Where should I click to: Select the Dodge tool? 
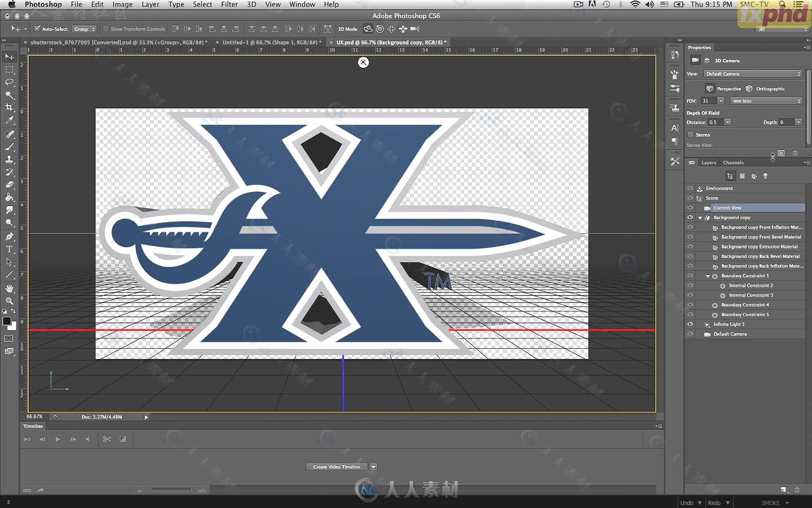pos(10,223)
